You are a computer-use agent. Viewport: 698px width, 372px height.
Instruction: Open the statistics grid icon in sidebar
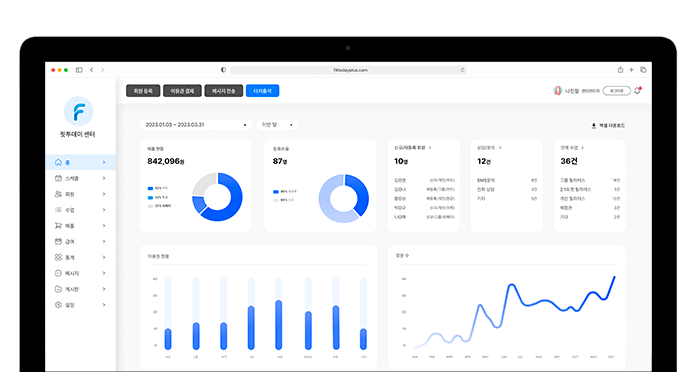point(58,257)
